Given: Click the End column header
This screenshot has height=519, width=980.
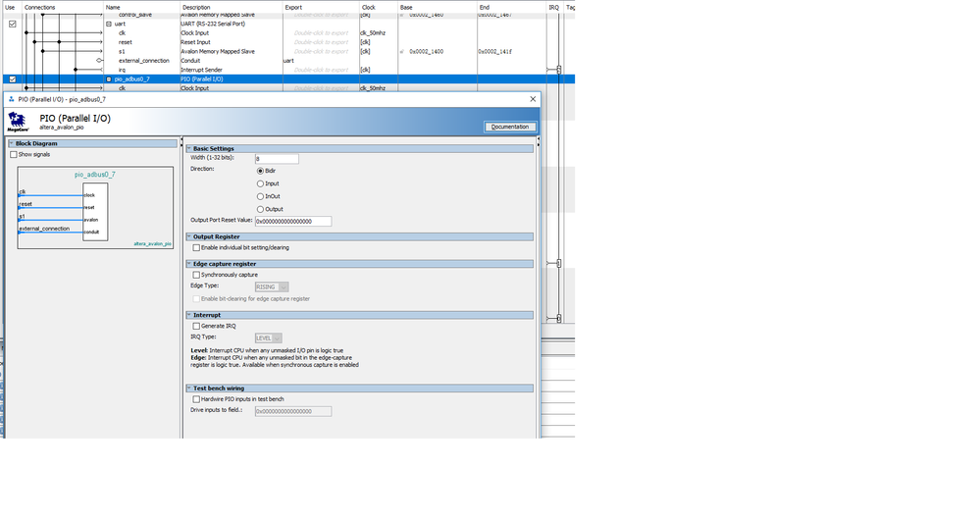Looking at the screenshot, I should 485,8.
